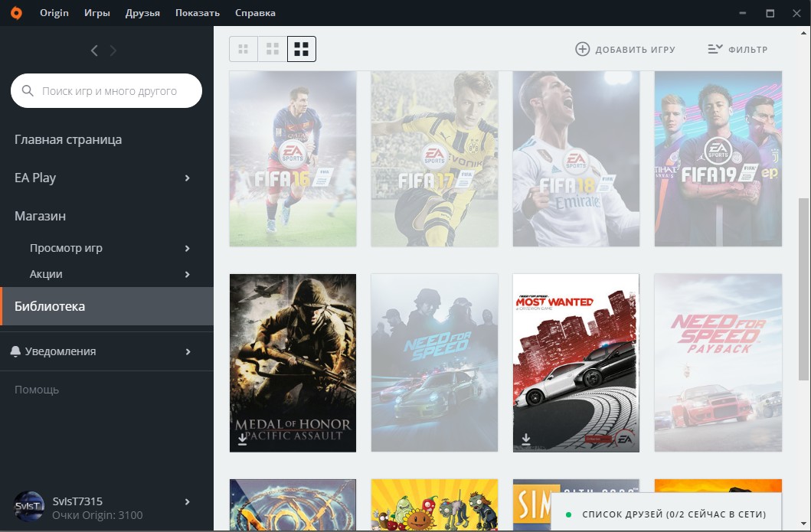Open Need for Speed Payback tile

tap(718, 363)
